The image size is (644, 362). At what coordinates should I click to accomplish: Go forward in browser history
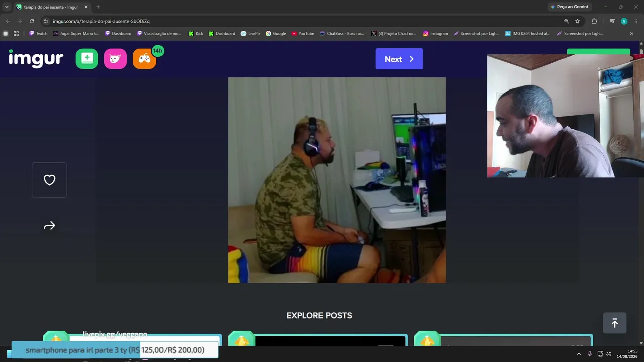coord(20,21)
